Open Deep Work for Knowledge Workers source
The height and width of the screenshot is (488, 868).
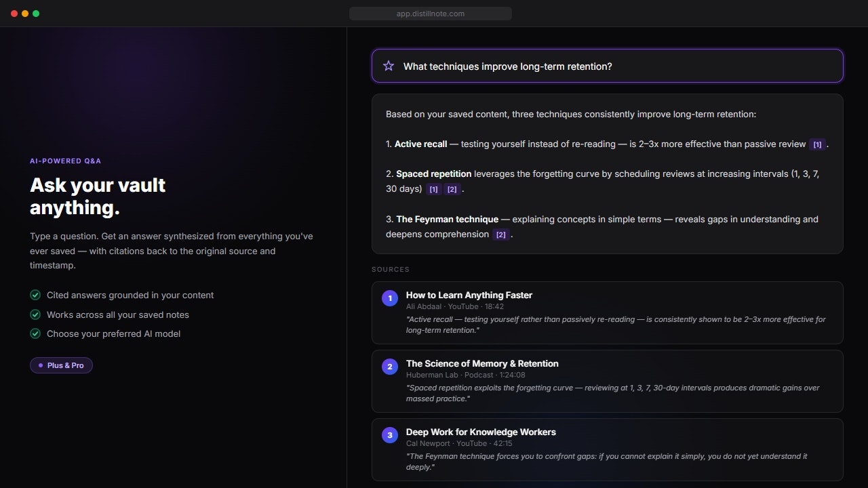608,449
